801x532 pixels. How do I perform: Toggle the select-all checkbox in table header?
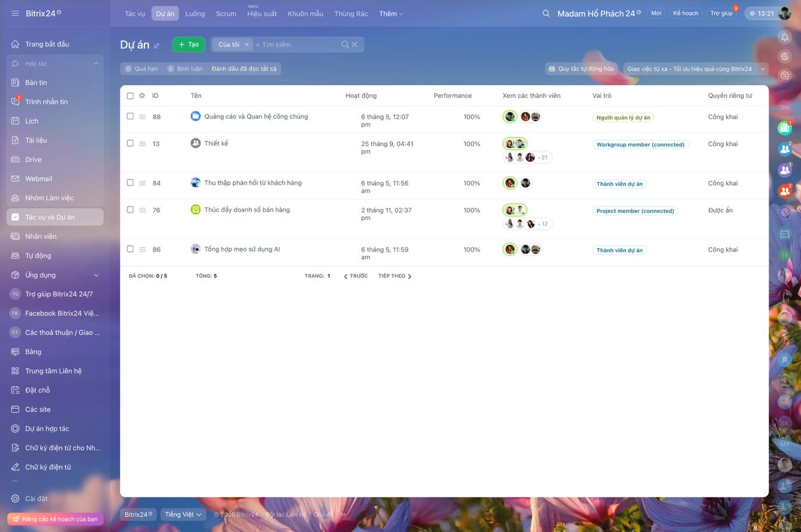coord(130,95)
